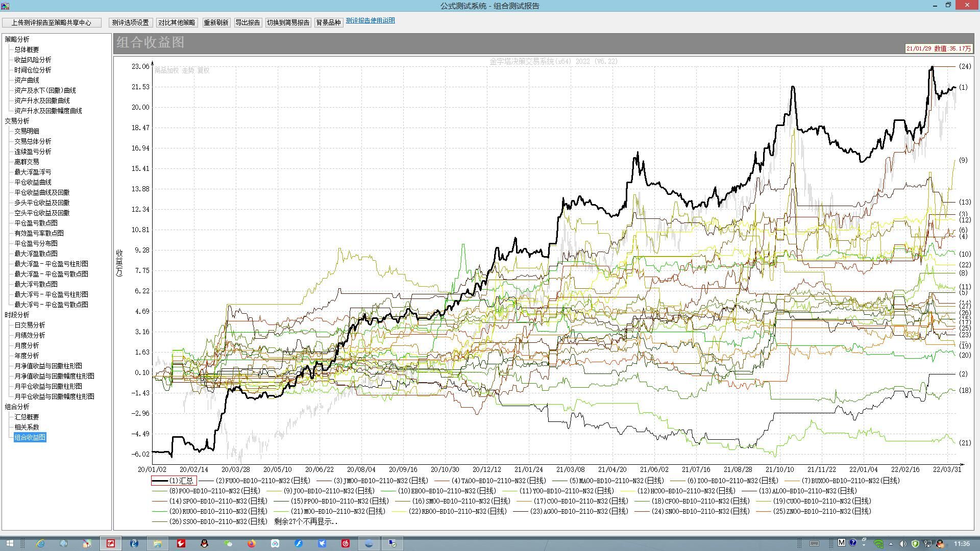
Task: Show hidden tray icons arrow
Action: tap(891, 544)
